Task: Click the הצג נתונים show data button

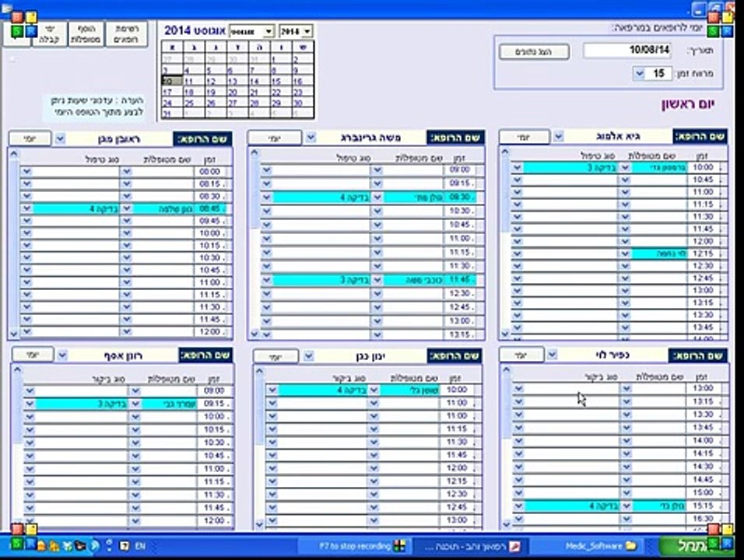Action: 534,51
